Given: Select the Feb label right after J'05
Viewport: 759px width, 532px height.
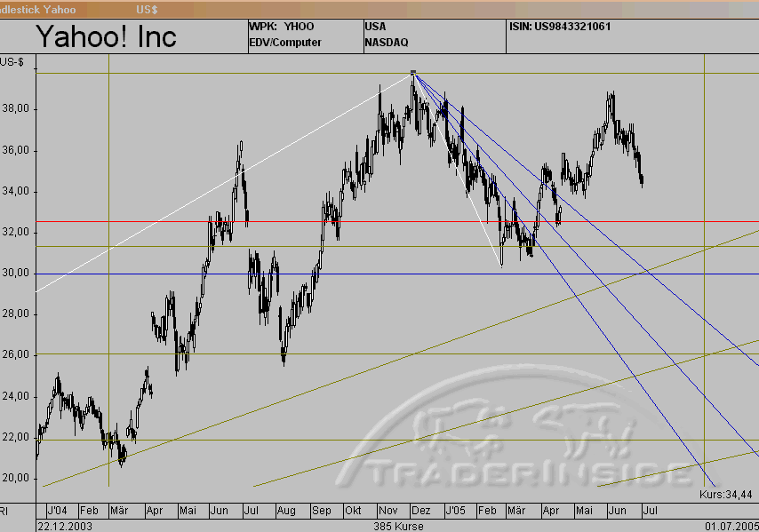Looking at the screenshot, I should click(x=487, y=511).
